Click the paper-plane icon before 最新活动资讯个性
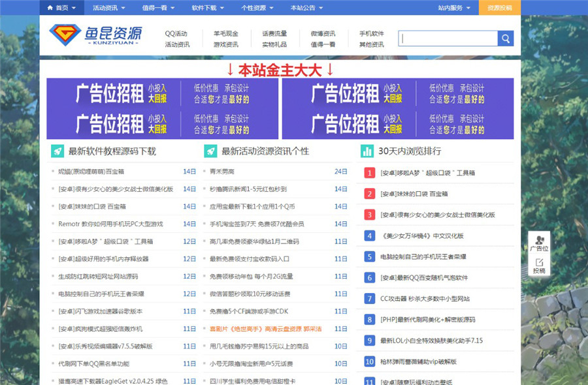The width and height of the screenshot is (588, 385). [x=211, y=151]
